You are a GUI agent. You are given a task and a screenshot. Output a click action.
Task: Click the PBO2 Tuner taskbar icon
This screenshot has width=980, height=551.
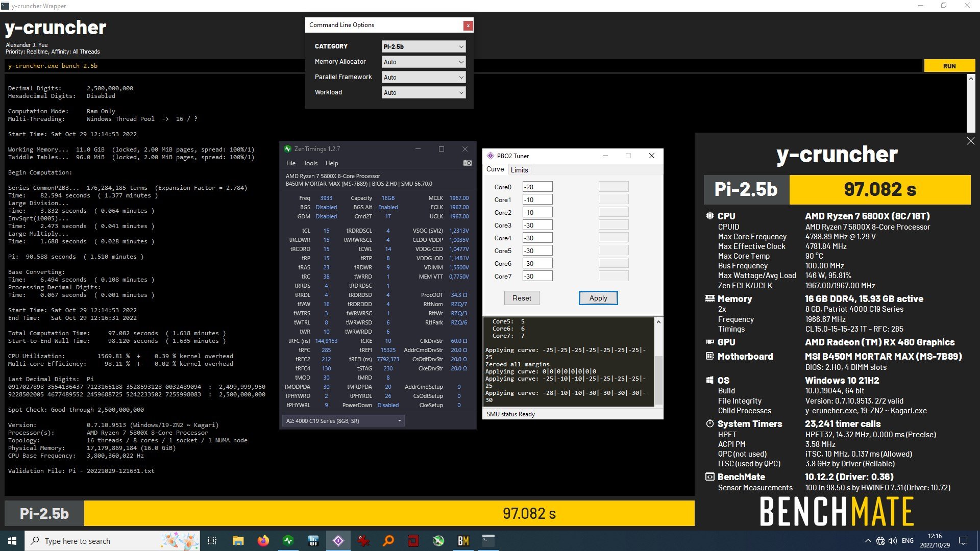(x=338, y=541)
